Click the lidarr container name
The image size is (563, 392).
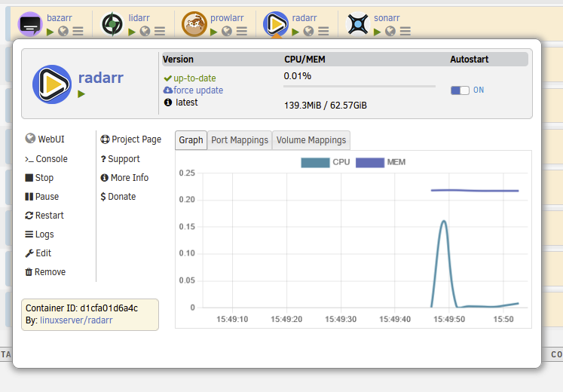(139, 18)
